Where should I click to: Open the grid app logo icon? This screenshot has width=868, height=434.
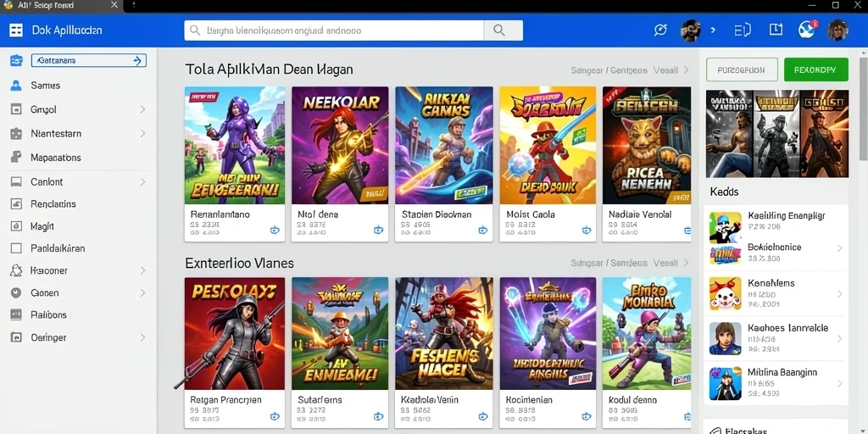16,31
